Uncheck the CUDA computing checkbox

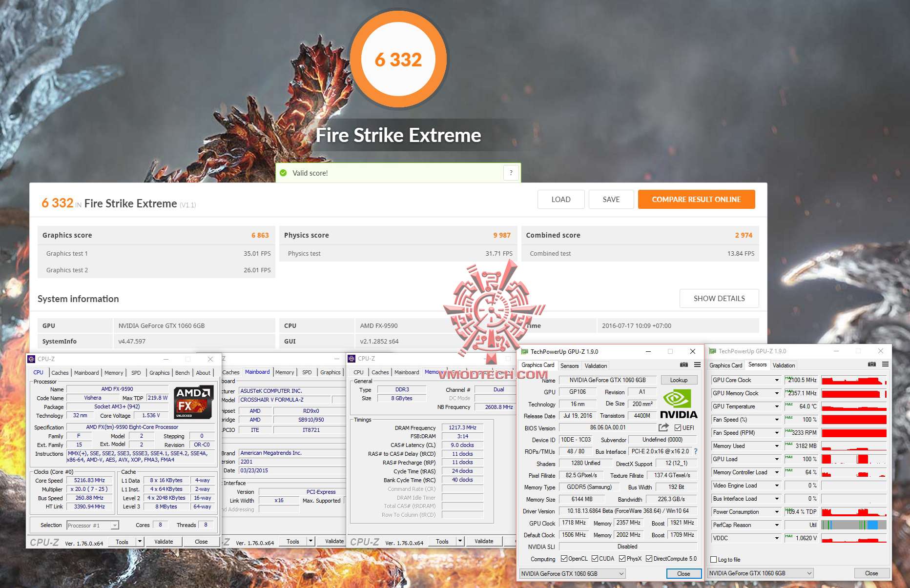[596, 558]
